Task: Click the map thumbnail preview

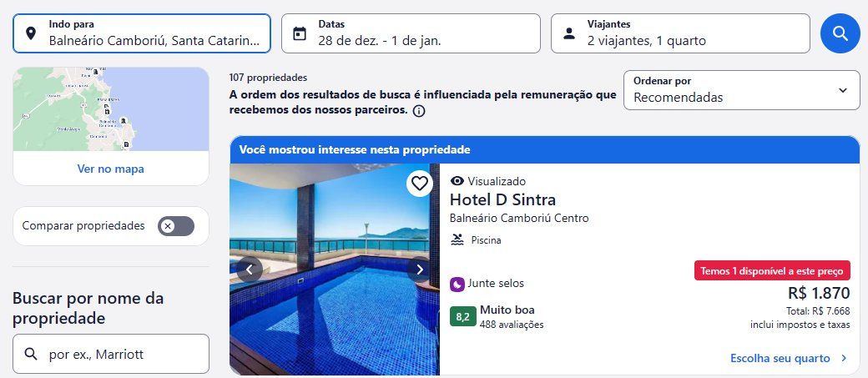Action: click(111, 109)
